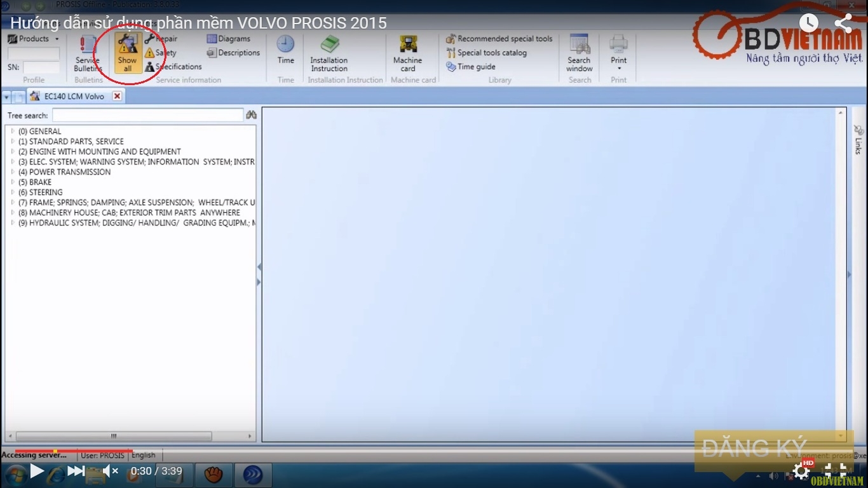Open Recommended special tools
Viewport: 868px width, 488px height.
click(x=499, y=39)
